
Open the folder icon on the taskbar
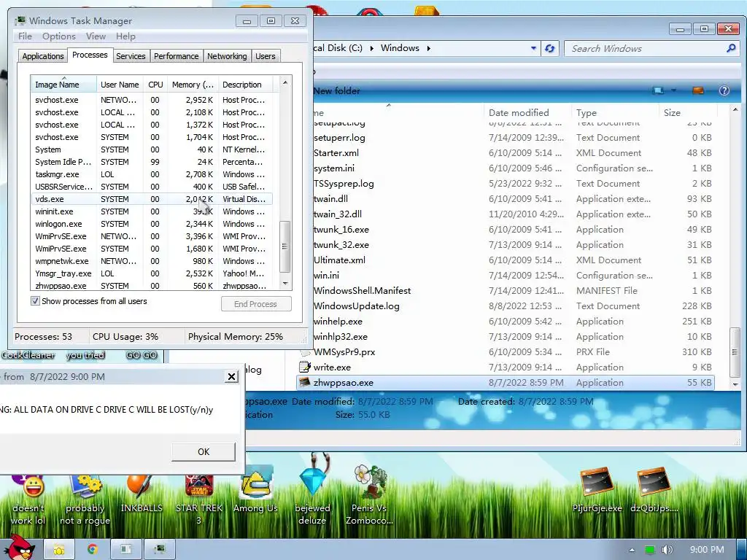(x=59, y=549)
